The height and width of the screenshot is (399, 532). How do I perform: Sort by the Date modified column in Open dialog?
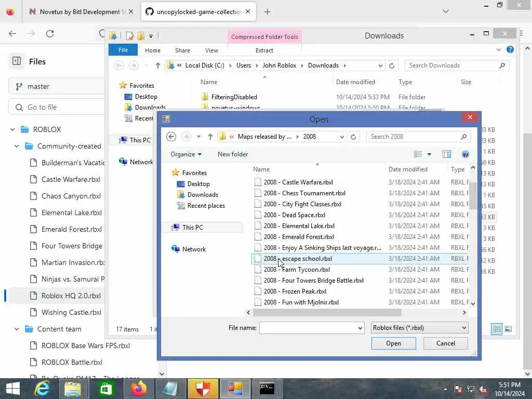pos(408,169)
